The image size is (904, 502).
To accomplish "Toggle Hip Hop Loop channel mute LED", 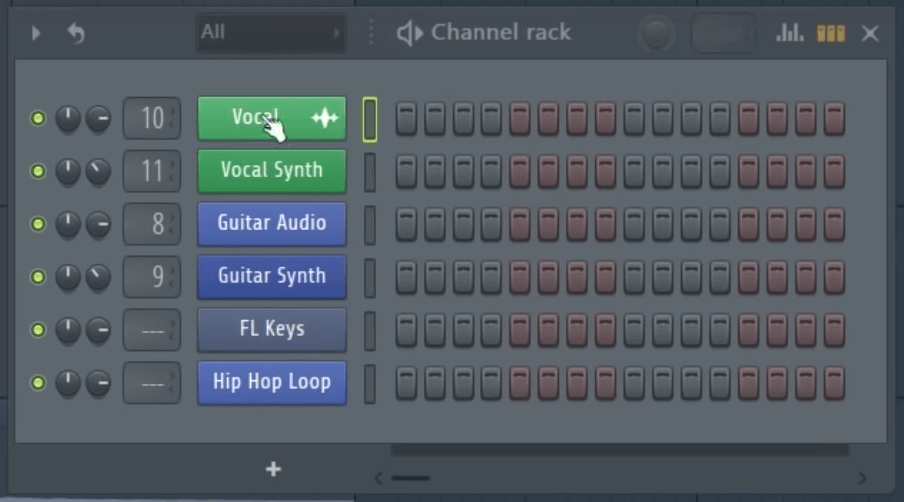I will [38, 382].
